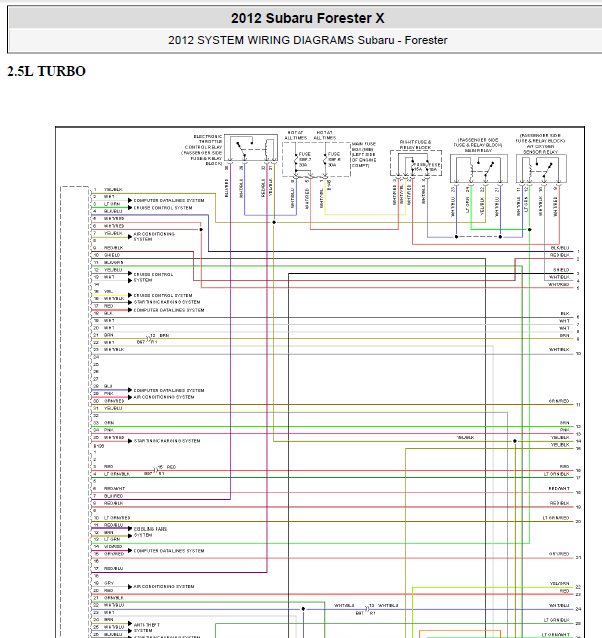The image size is (602, 638).
Task: Click Cruise Control System beside pin 3 LT GRN
Action: pyautogui.click(x=163, y=208)
